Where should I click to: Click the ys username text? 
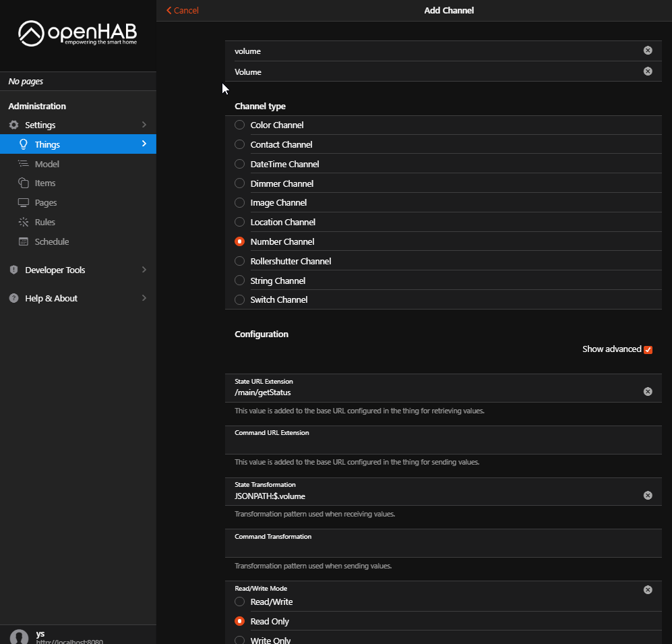coord(40,633)
